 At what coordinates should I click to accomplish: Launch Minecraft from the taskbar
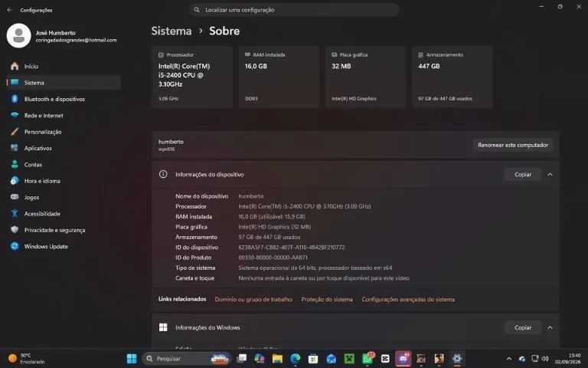pyautogui.click(x=349, y=359)
